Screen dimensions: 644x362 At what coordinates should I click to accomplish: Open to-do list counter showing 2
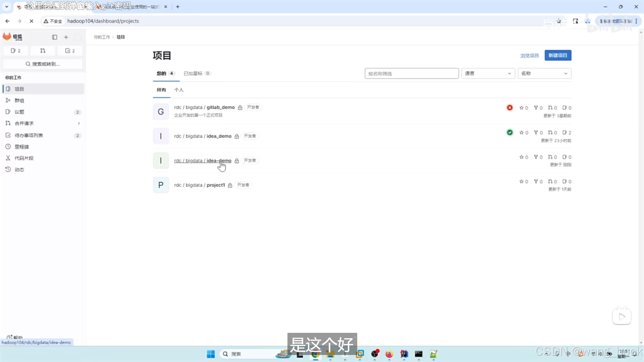tap(70, 51)
